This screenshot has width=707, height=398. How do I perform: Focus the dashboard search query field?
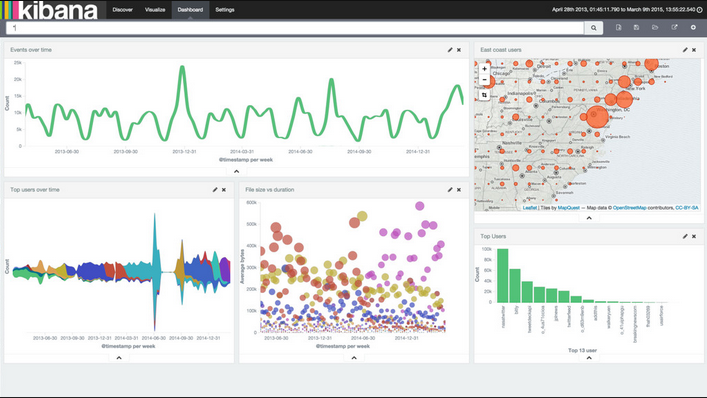[295, 28]
